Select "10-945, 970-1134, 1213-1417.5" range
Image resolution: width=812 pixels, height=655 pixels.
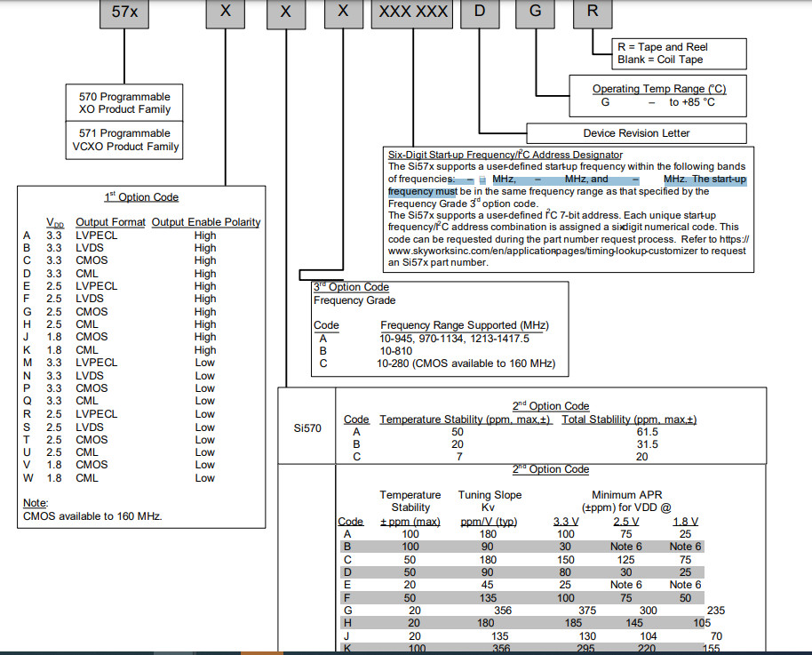coord(454,339)
